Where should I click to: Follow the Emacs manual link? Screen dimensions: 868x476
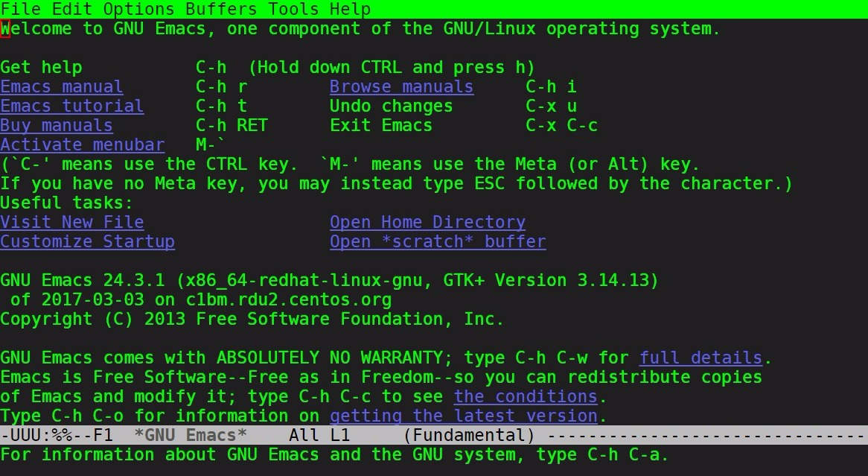point(62,87)
